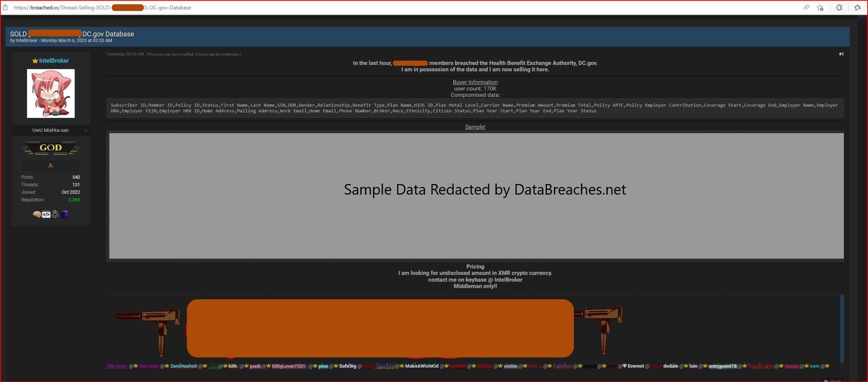This screenshot has height=382, width=868.
Task: Click 'contact me on keybase @ IntelBroker' line
Action: coord(475,280)
